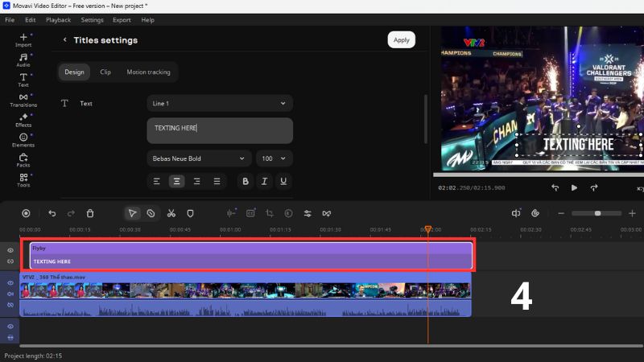Click the undo arrow in timeline toolbar

click(x=52, y=213)
